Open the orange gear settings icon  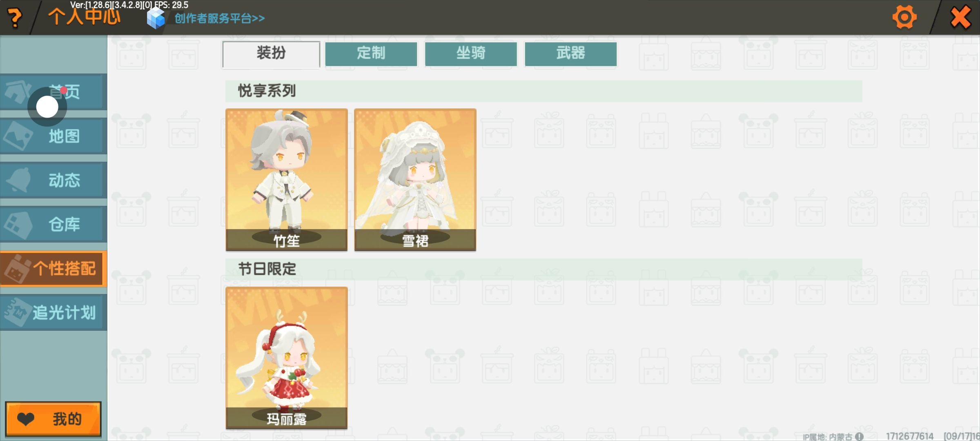[904, 18]
